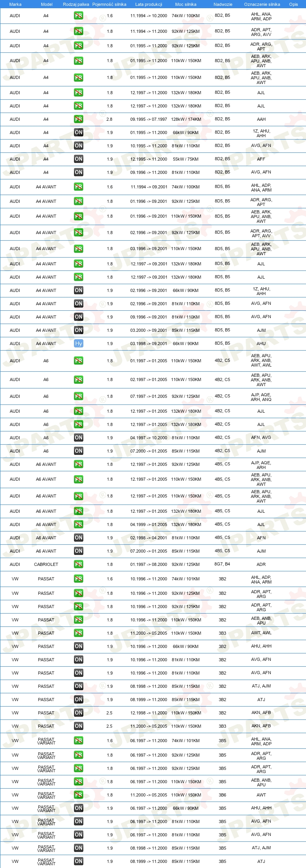Click diesel ON icon in AUDI A6 AFN, AVG row

[x=79, y=438]
